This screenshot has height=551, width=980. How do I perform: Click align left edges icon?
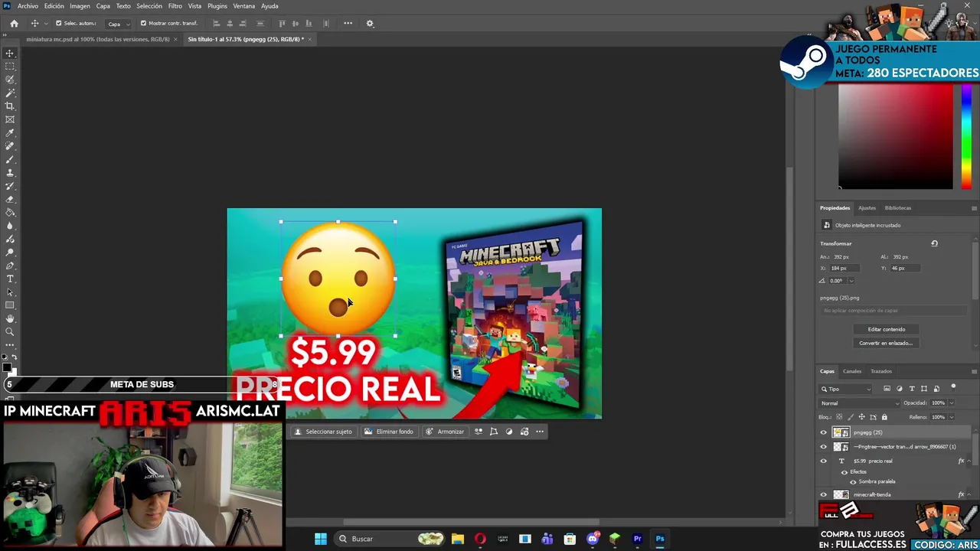click(x=216, y=23)
